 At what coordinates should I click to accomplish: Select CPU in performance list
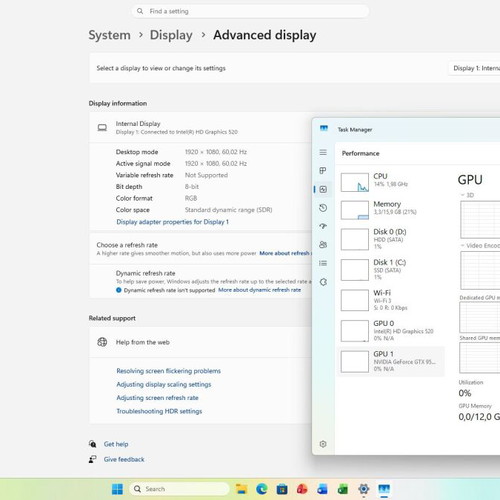click(391, 182)
